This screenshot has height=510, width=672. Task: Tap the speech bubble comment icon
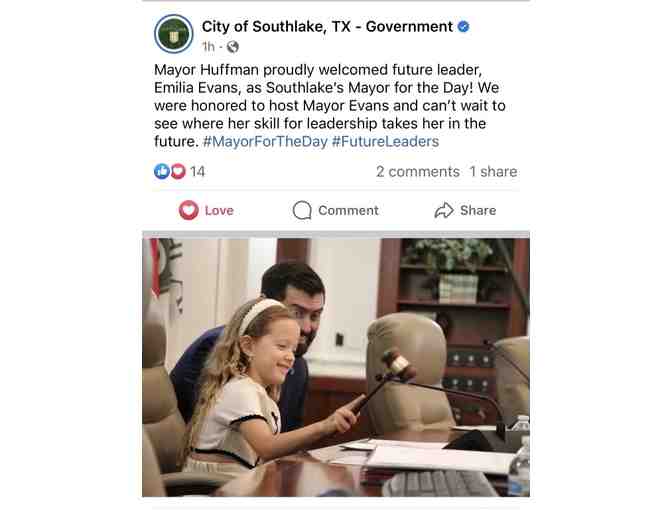(302, 210)
